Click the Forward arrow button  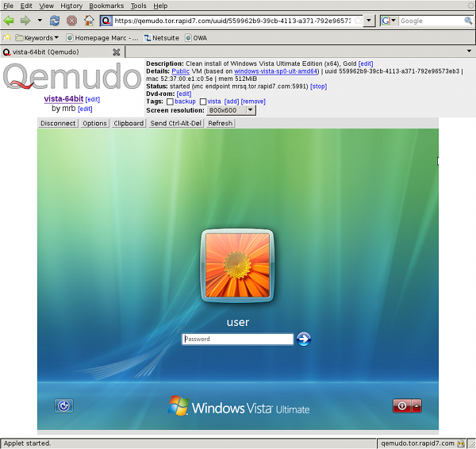tap(25, 21)
